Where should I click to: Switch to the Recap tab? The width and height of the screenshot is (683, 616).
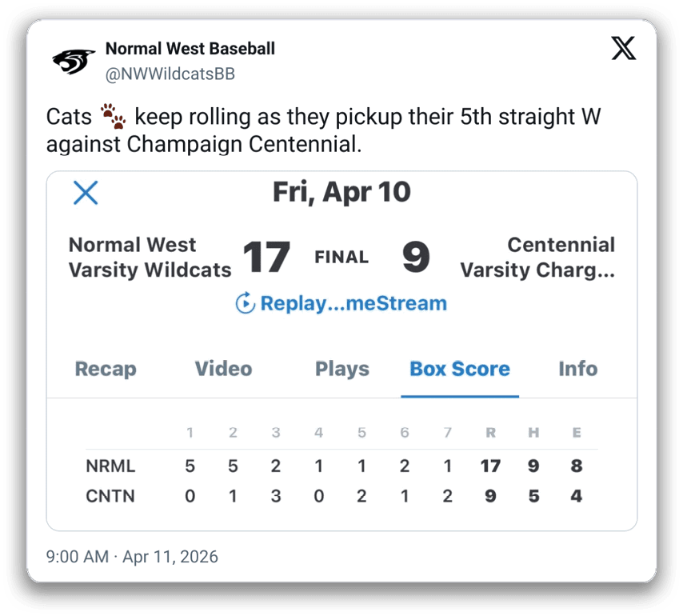pos(106,369)
